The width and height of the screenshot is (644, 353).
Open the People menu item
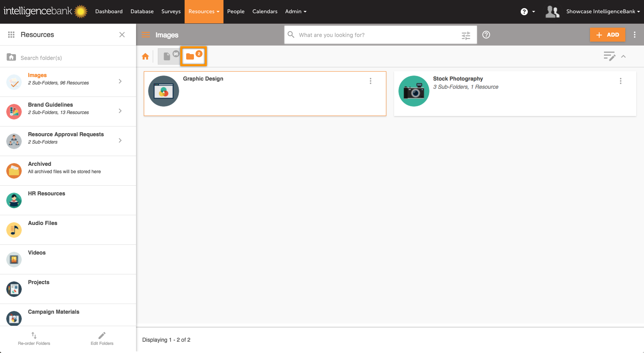(236, 12)
